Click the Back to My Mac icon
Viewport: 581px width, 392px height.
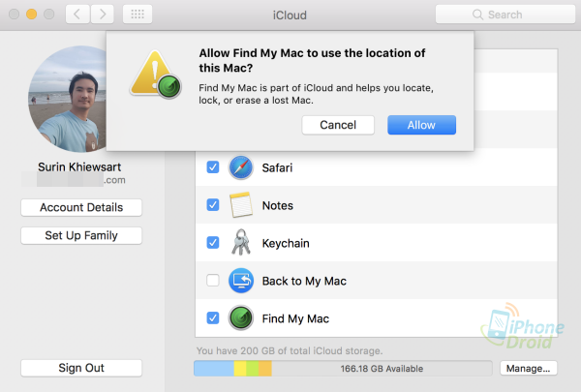(x=240, y=281)
